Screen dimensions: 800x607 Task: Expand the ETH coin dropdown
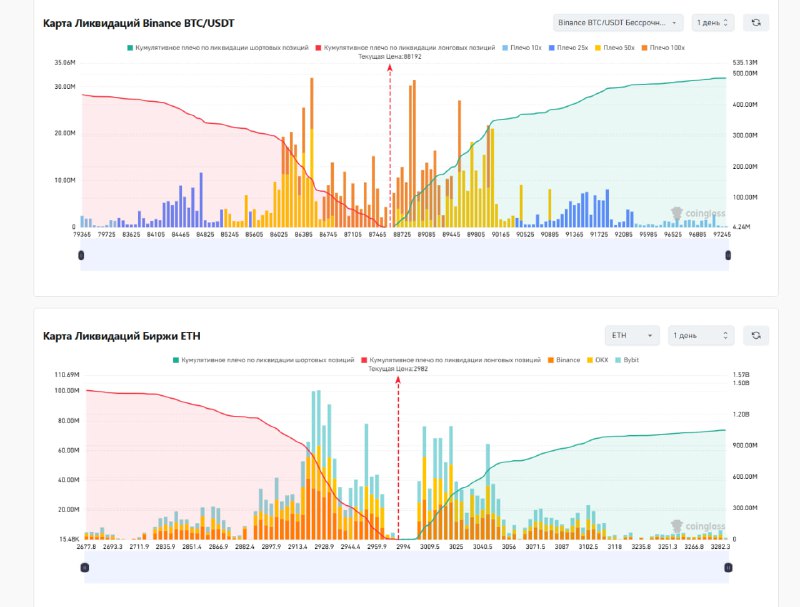(632, 335)
